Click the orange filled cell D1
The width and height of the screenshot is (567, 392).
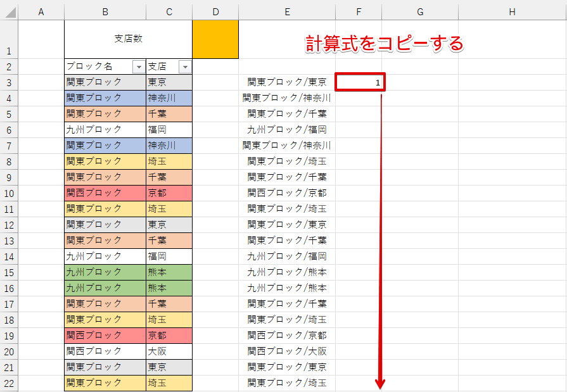point(215,39)
